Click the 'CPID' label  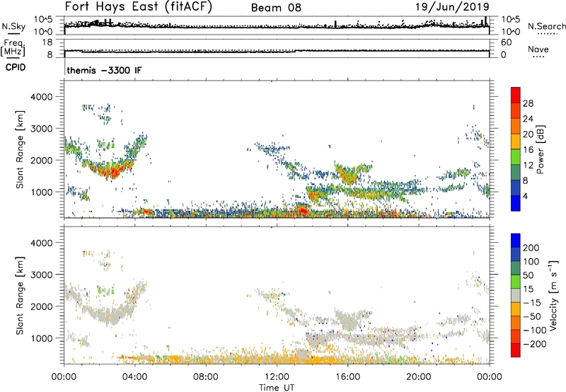[16, 67]
